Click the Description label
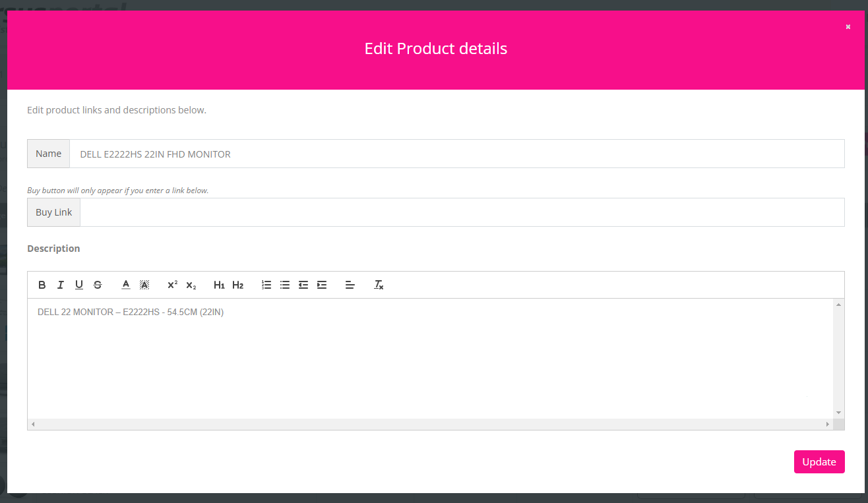This screenshot has height=503, width=868. (x=53, y=249)
